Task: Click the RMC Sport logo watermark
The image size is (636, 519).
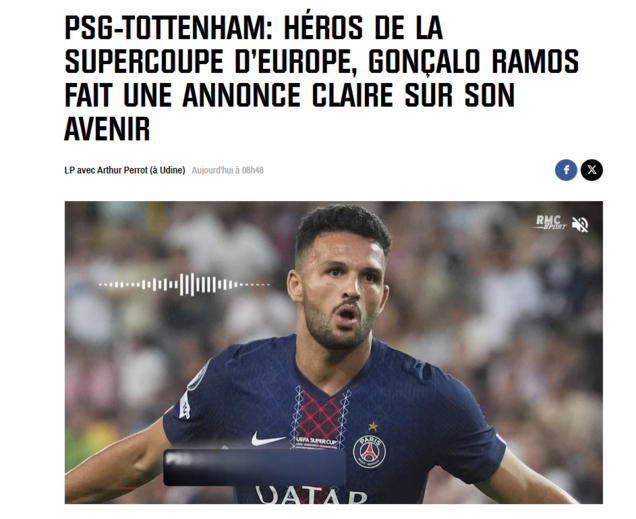Action: 550,222
